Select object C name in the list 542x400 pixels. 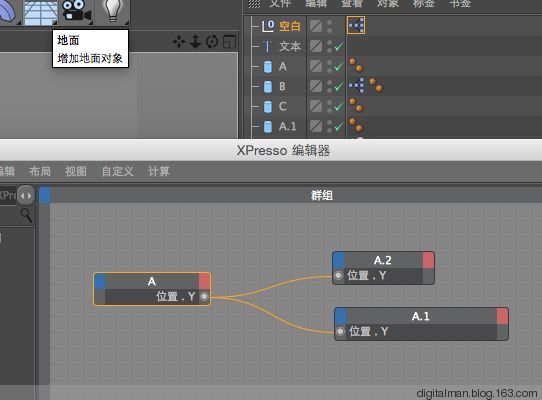(x=282, y=106)
